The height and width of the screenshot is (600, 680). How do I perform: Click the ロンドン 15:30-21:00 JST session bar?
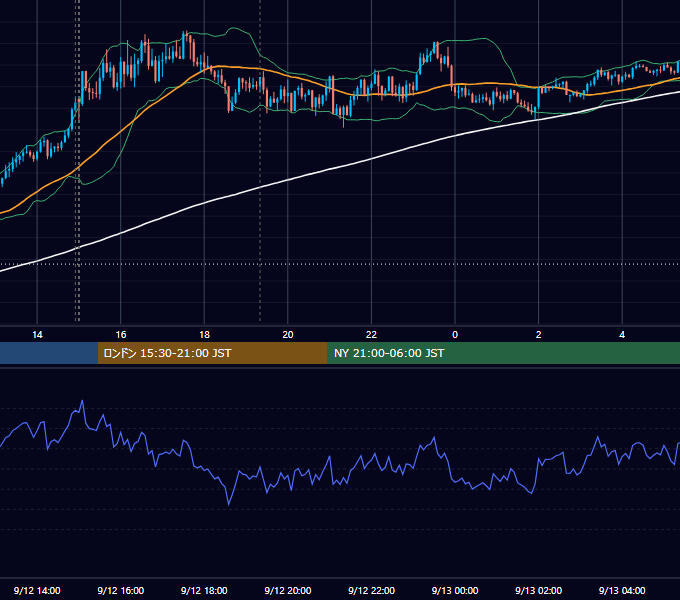212,353
